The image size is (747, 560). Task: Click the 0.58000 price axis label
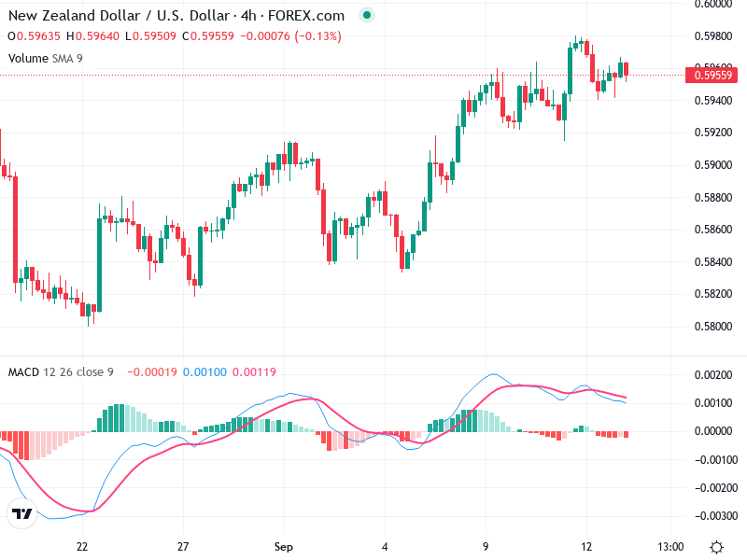pos(713,326)
